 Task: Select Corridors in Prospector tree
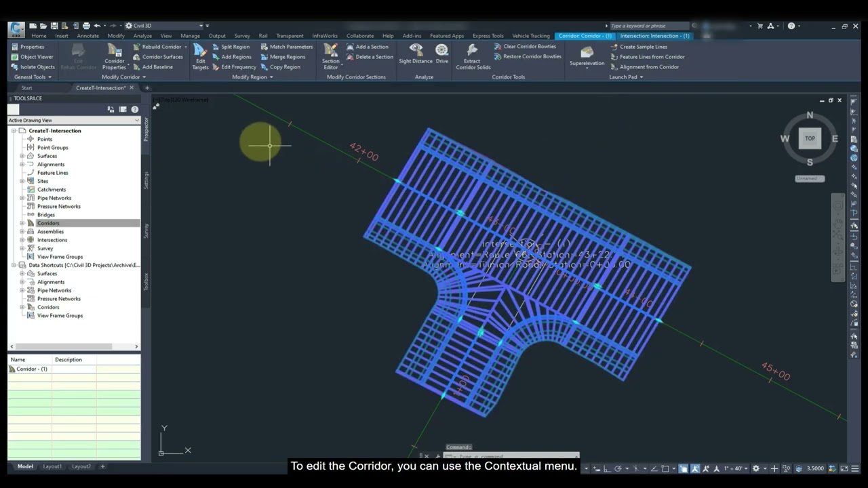(x=48, y=223)
